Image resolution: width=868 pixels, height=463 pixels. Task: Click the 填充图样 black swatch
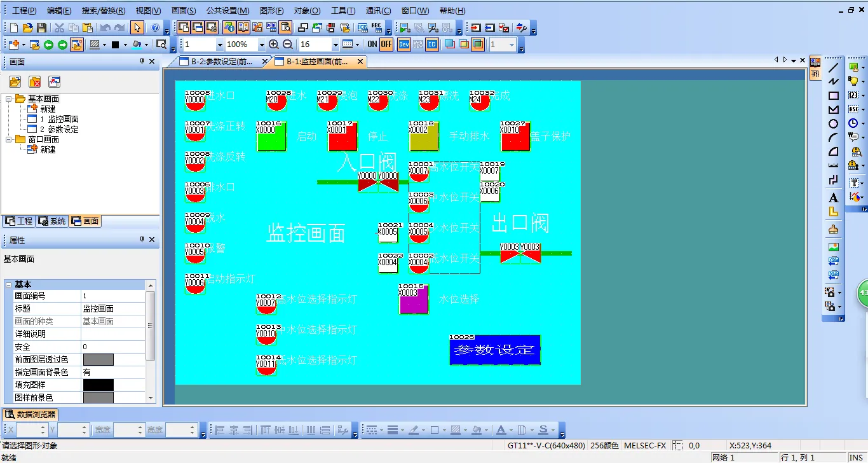tap(98, 385)
